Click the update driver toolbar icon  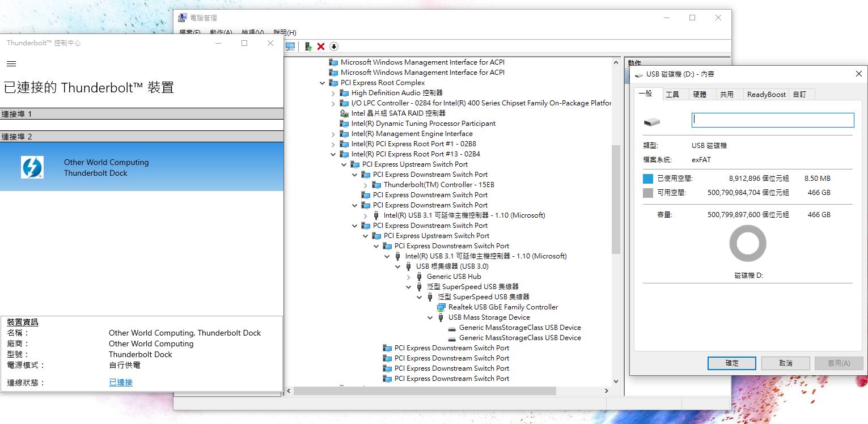[x=308, y=46]
